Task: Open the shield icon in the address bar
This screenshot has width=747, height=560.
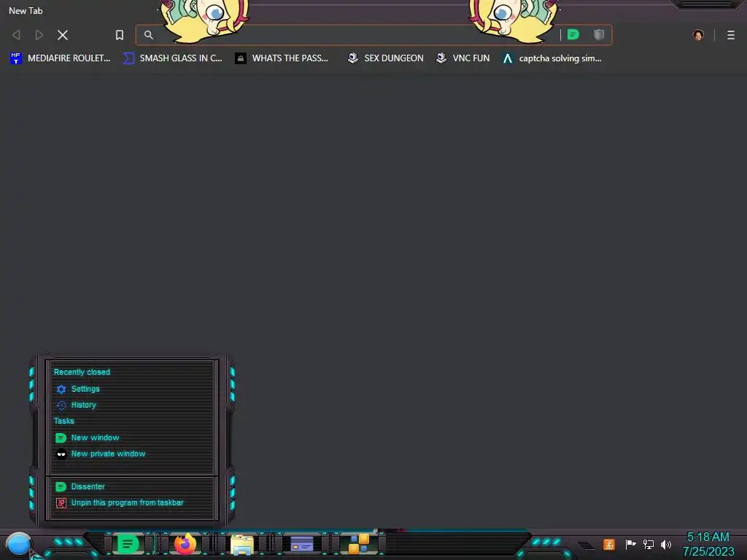Action: point(599,34)
